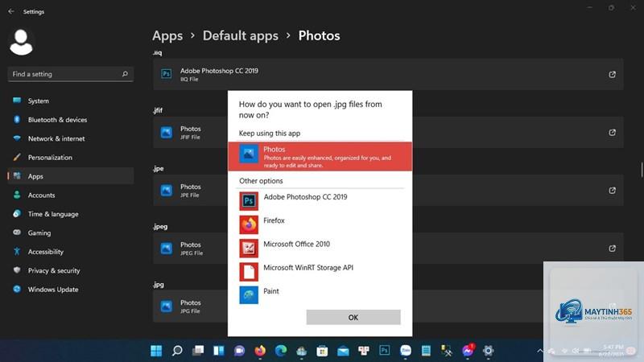Screen dimensions: 644x362
Task: Open the external link icon for the .jpe row
Action: (612, 190)
